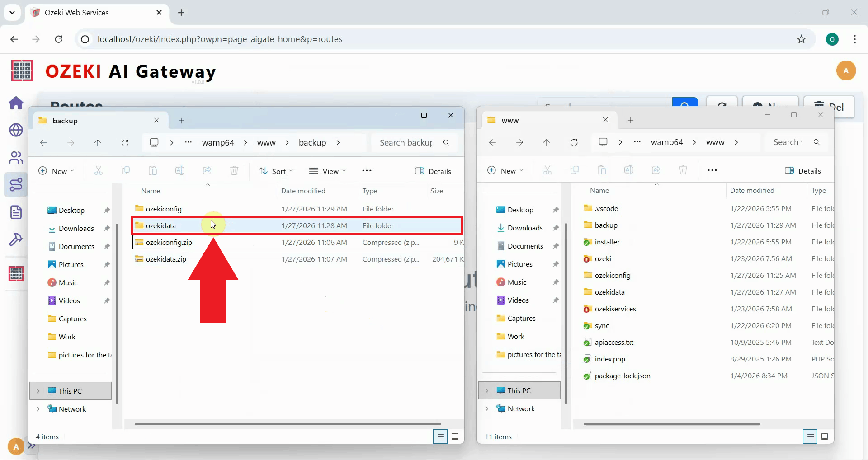Screen dimensions: 868x460
Task: Open the users icon in Ozeki sidebar
Action: pos(16,157)
